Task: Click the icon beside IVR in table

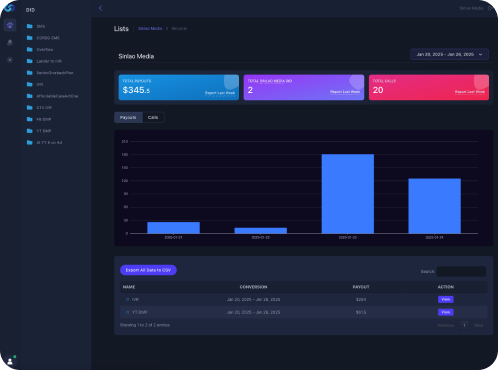Action: pos(127,300)
